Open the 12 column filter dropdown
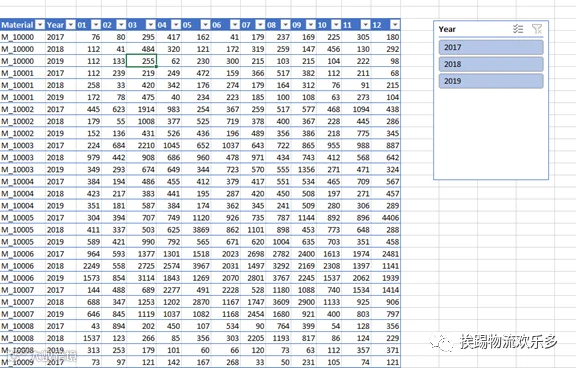576x368 pixels. [395, 25]
